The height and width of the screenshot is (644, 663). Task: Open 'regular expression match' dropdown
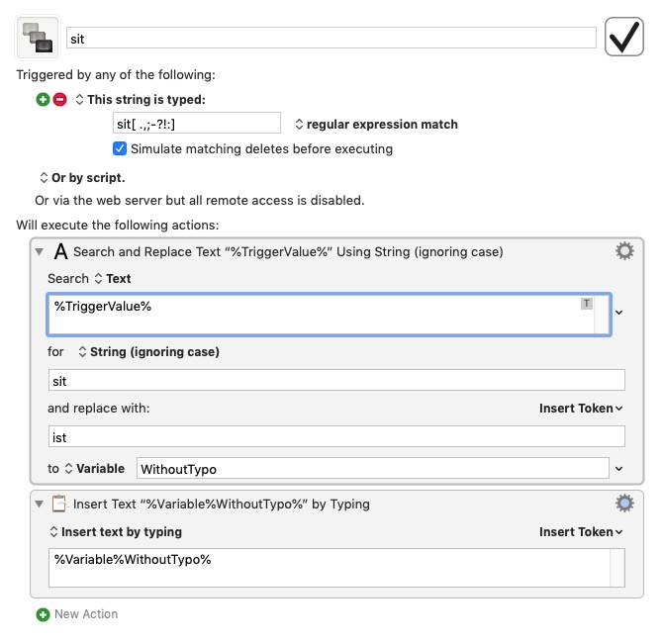(376, 125)
